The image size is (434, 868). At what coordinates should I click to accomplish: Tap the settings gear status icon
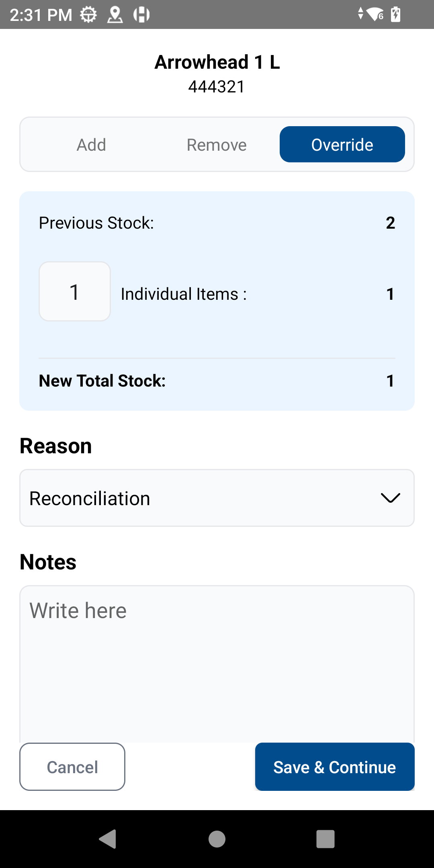[88, 15]
